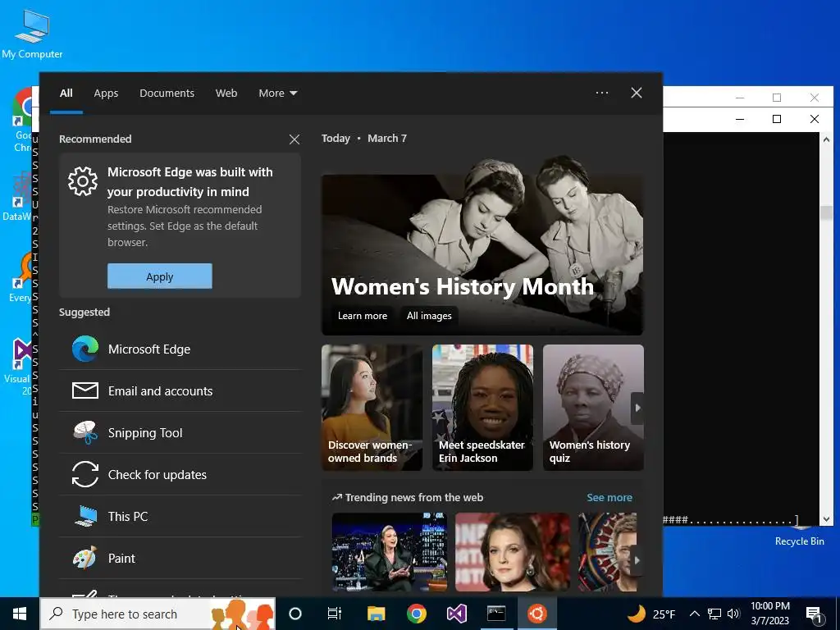The width and height of the screenshot is (840, 630).
Task: Launch the Snipping Tool
Action: pyautogui.click(x=180, y=433)
